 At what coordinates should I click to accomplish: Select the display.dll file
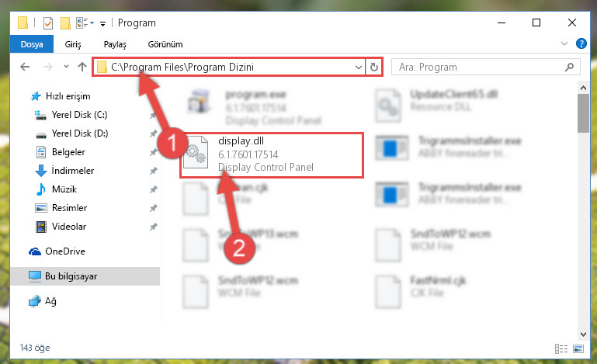pyautogui.click(x=272, y=154)
